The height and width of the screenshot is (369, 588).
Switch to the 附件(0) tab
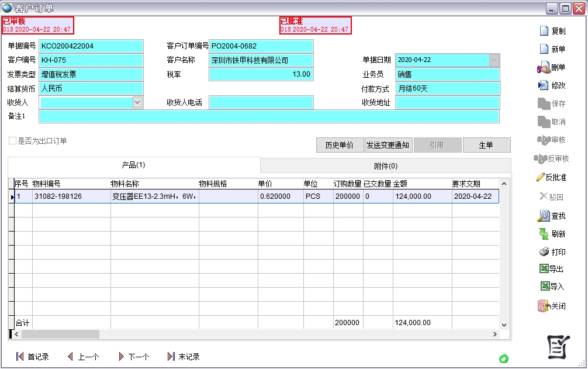tap(385, 165)
